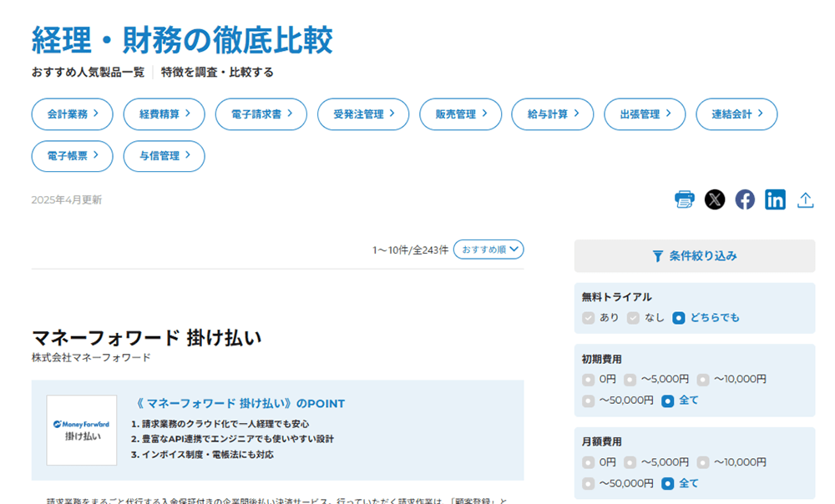Screen dimensions: 835x504
Task: Share on X (Twitter) icon
Action: click(x=715, y=199)
